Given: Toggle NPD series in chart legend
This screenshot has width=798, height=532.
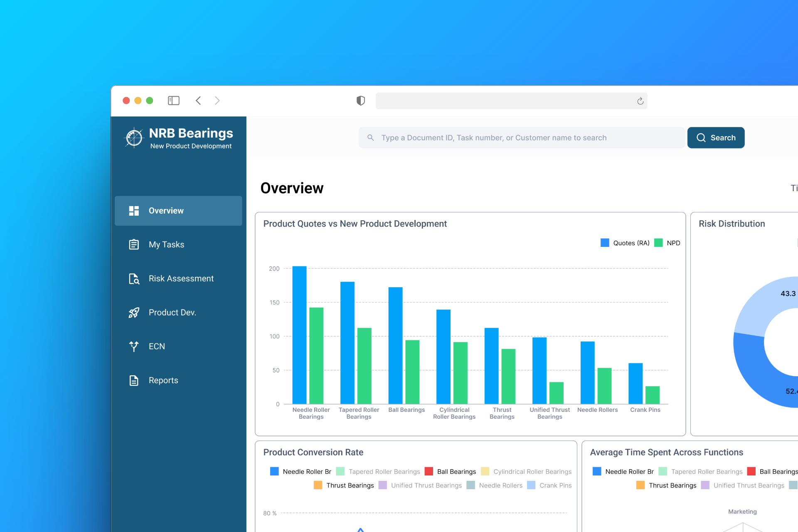Looking at the screenshot, I should (667, 243).
